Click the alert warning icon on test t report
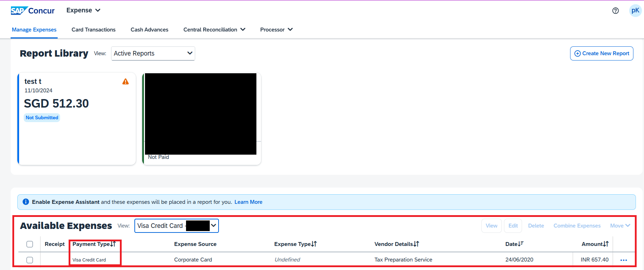 (126, 82)
